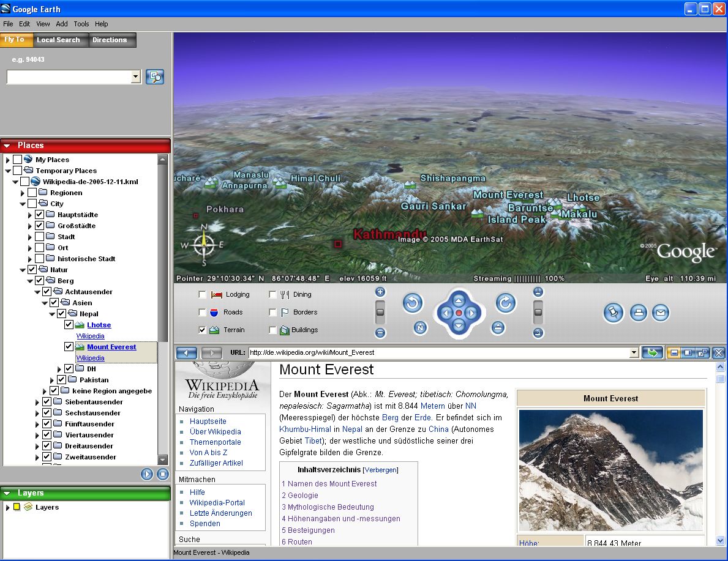The height and width of the screenshot is (561, 728).
Task: Move the view down with joystick arrow
Action: tap(459, 325)
